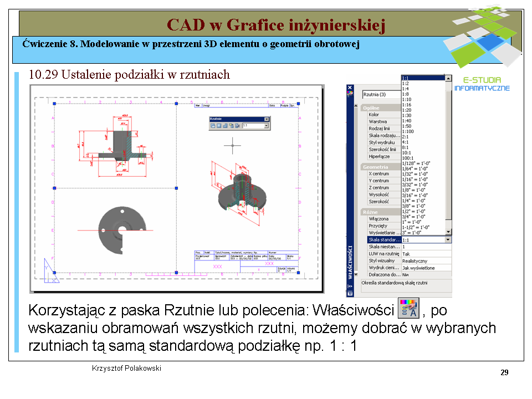The image size is (532, 399).
Task: Click the Wysokość property row
Action: pos(384,195)
